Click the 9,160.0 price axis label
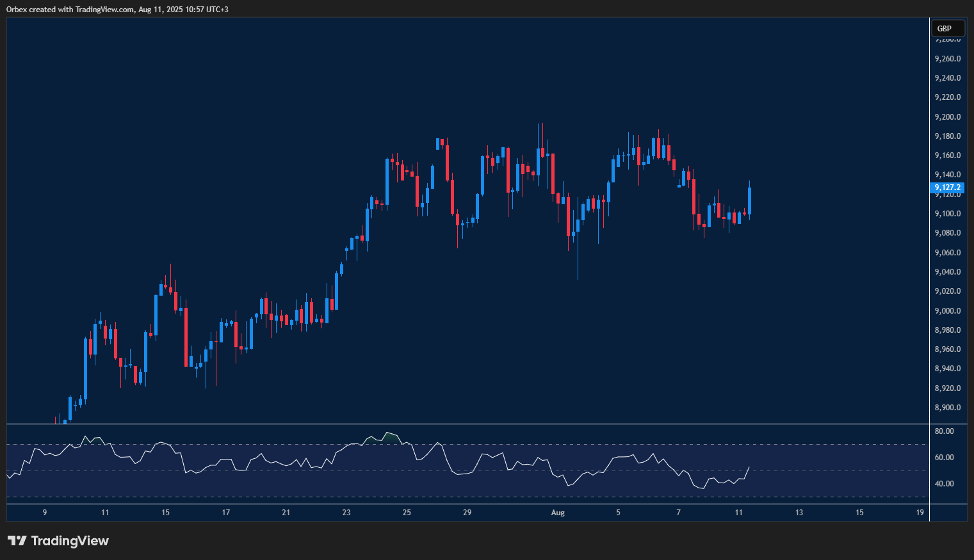This screenshot has width=974, height=560. [948, 156]
